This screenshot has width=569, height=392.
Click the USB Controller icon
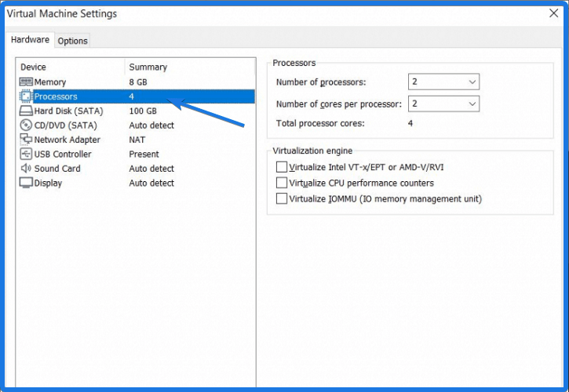[x=26, y=154]
